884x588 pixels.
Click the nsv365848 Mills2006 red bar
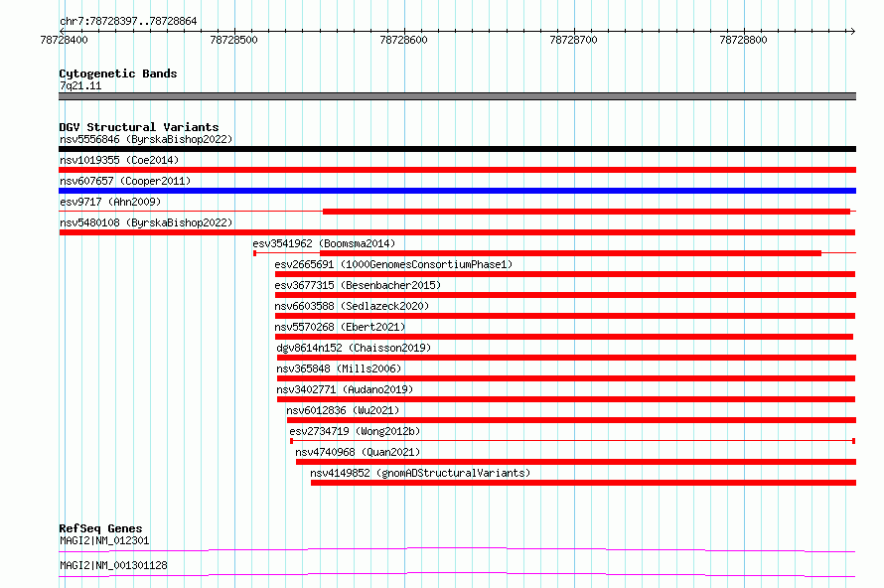click(x=566, y=378)
